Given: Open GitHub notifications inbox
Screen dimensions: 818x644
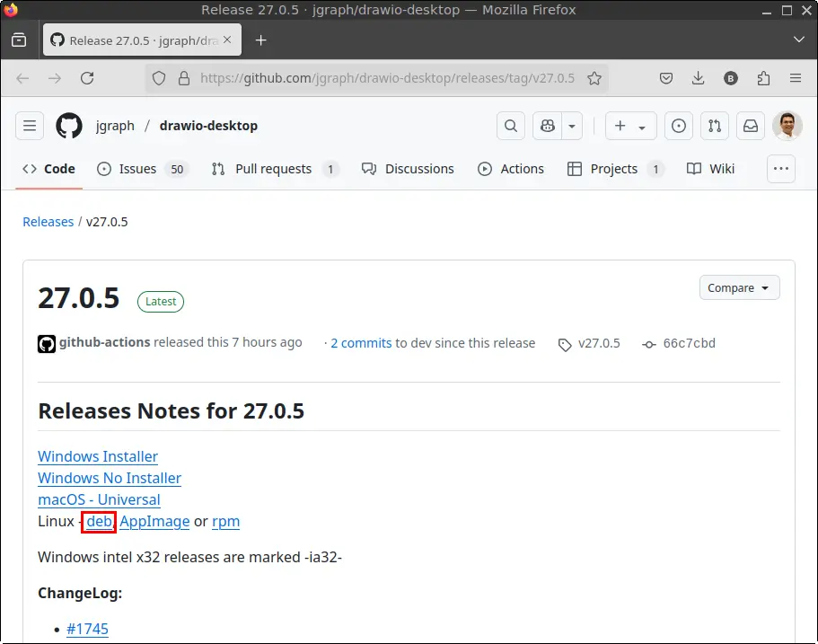Looking at the screenshot, I should pyautogui.click(x=751, y=126).
